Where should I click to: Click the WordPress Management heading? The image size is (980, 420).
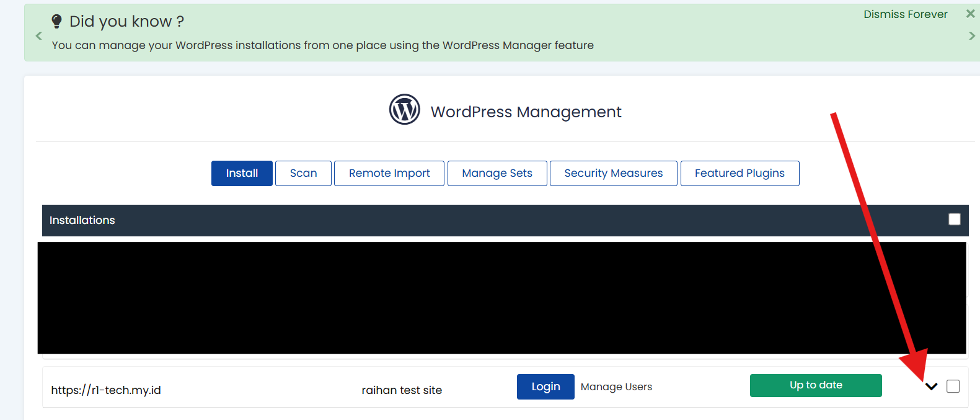(x=526, y=112)
